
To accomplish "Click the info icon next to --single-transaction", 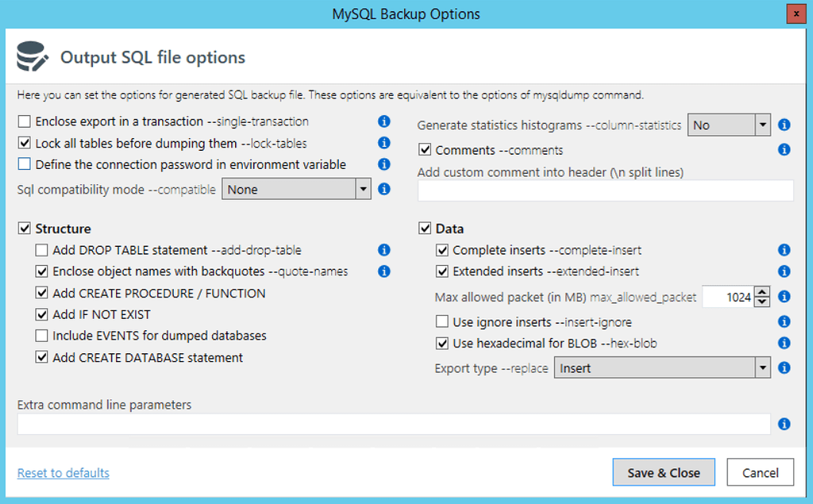I will tap(384, 121).
